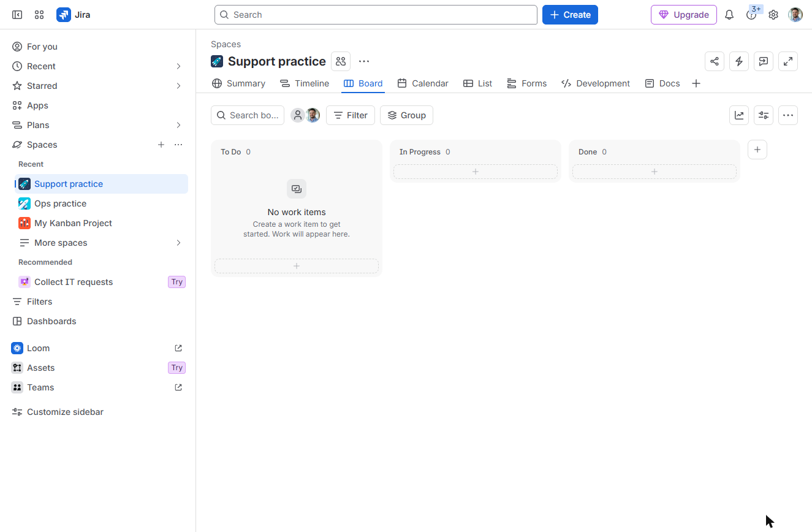Switch to the Summary tab

tap(238, 83)
